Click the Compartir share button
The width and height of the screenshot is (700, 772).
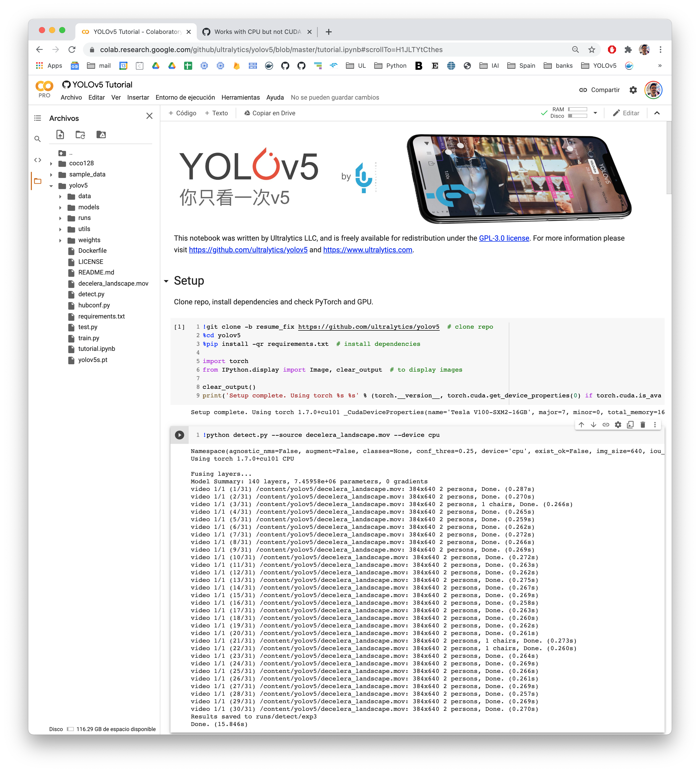599,89
